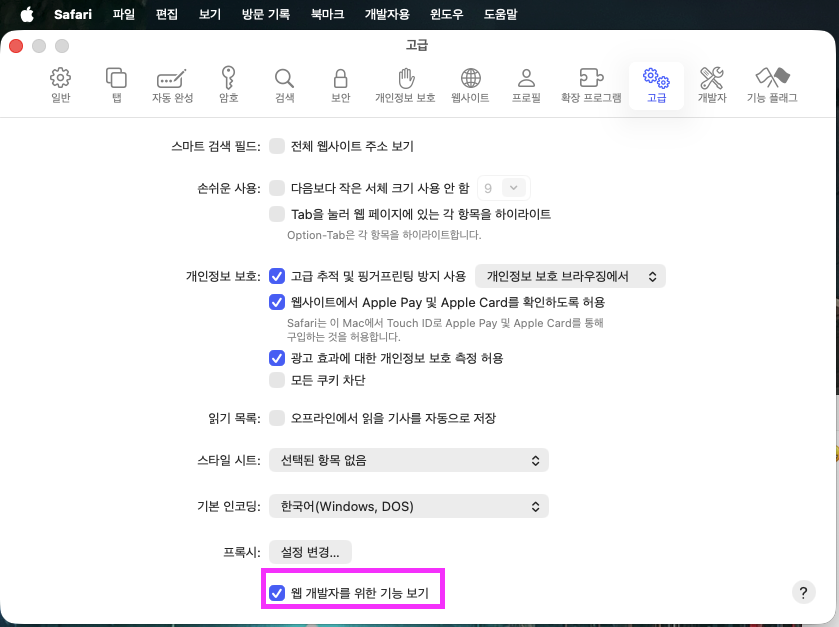Viewport: 839px width, 627px height.
Task: Open the 개발자 (Developer) tools pane
Action: click(x=712, y=86)
